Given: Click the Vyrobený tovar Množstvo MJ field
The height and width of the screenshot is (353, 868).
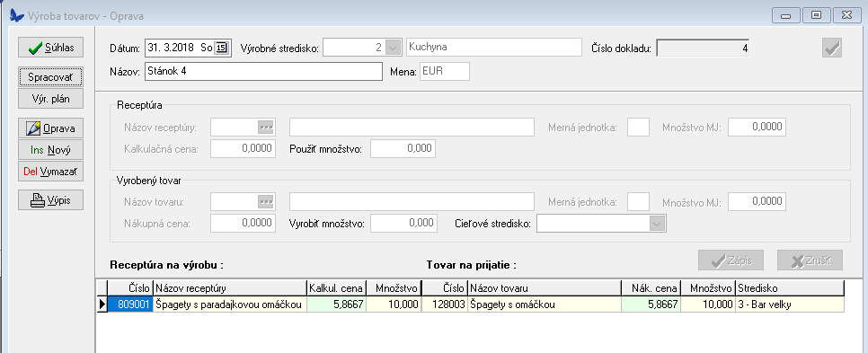Looking at the screenshot, I should [x=757, y=201].
